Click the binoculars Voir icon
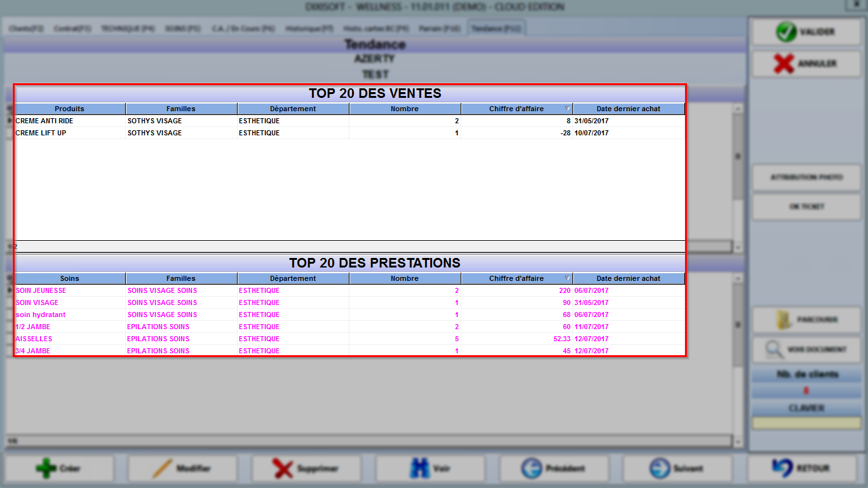Viewport: 868px width, 488px height. (419, 468)
